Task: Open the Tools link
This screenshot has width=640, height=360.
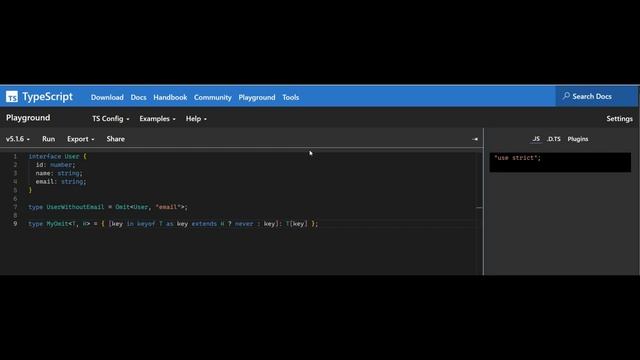Action: tap(291, 97)
